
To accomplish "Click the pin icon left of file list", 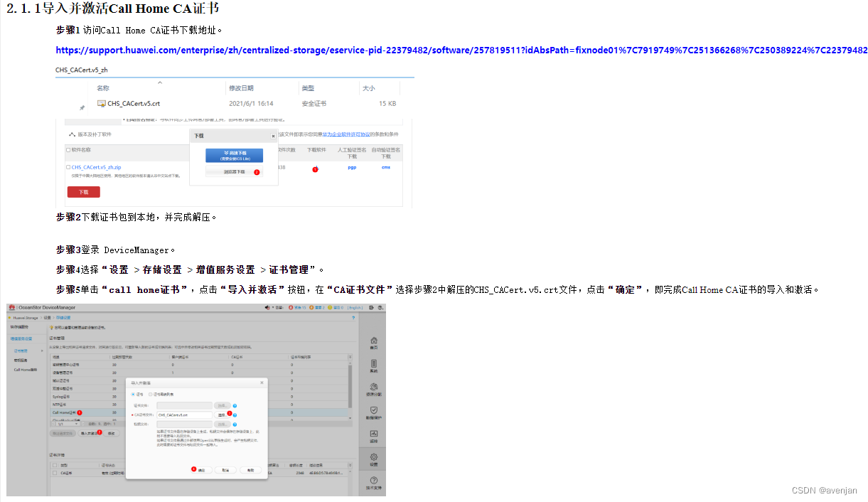I will (82, 107).
